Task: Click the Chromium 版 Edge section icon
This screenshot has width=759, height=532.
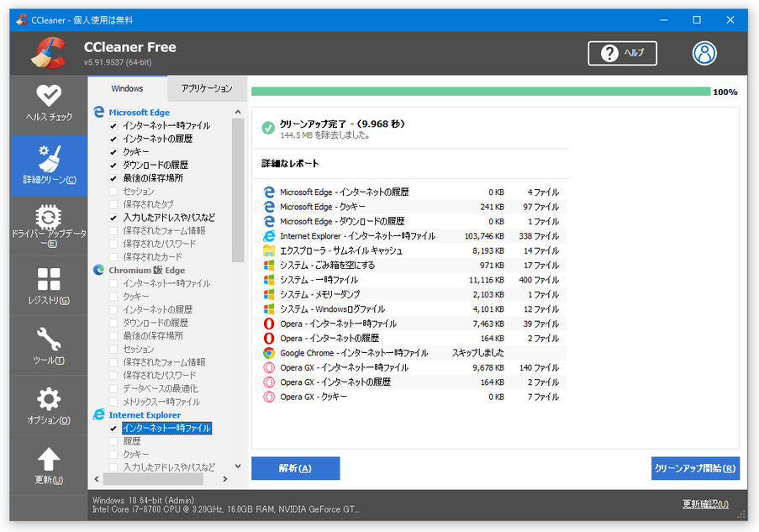Action: pos(98,270)
